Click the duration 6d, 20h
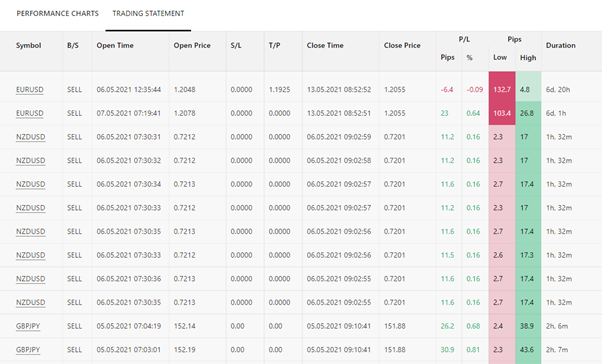This screenshot has height=364, width=602. coord(558,89)
